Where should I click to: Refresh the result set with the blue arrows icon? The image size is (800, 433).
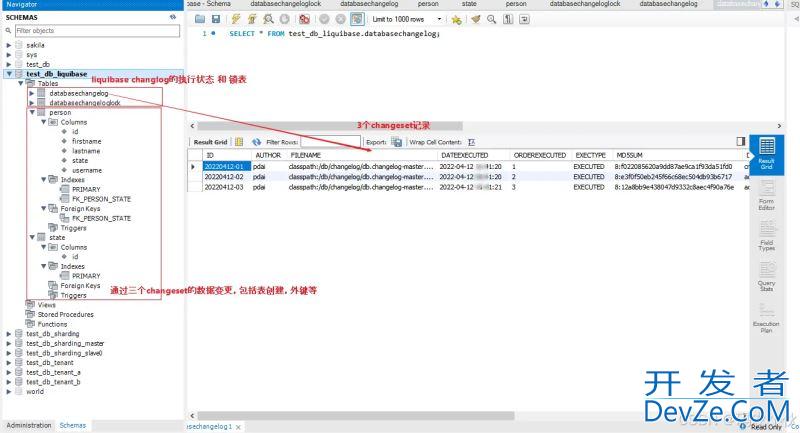click(x=257, y=142)
